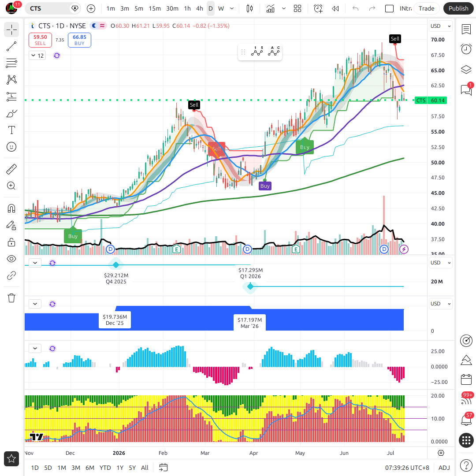Open the Fibonacci retracement tools
476x476 pixels.
[11, 63]
